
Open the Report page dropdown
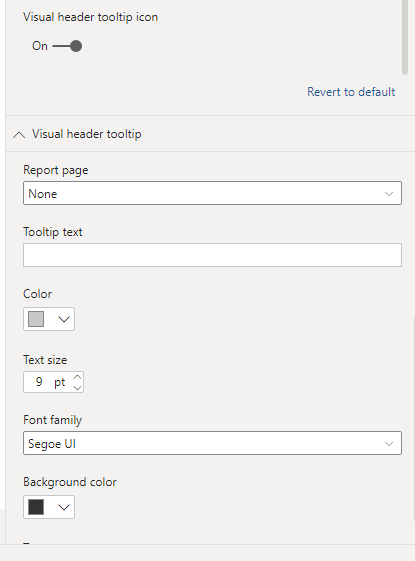click(213, 193)
